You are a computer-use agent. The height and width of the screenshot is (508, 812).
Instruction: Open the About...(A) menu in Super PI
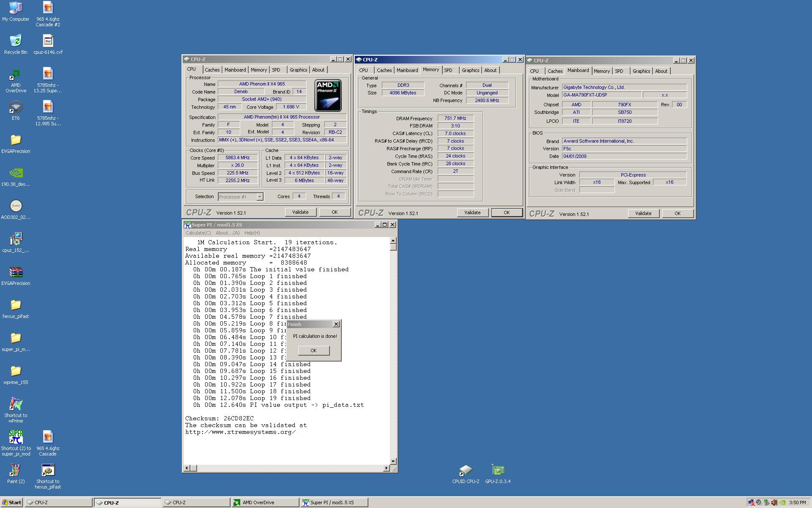[x=228, y=233]
